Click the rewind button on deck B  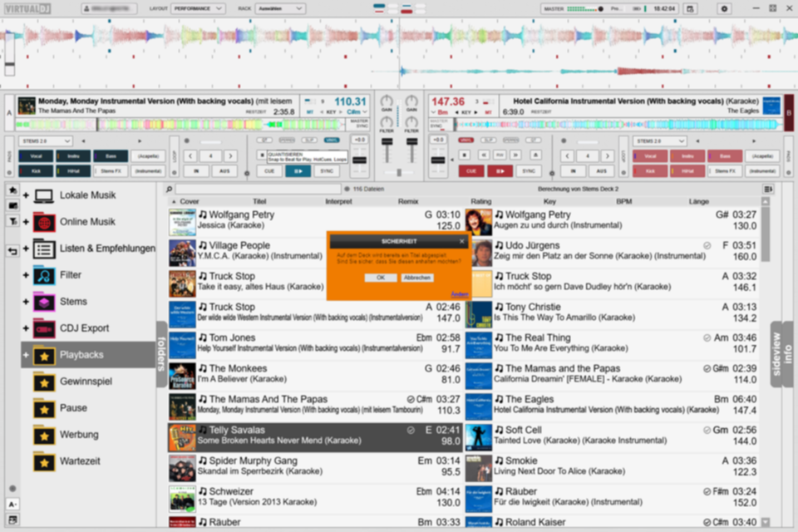pyautogui.click(x=484, y=155)
